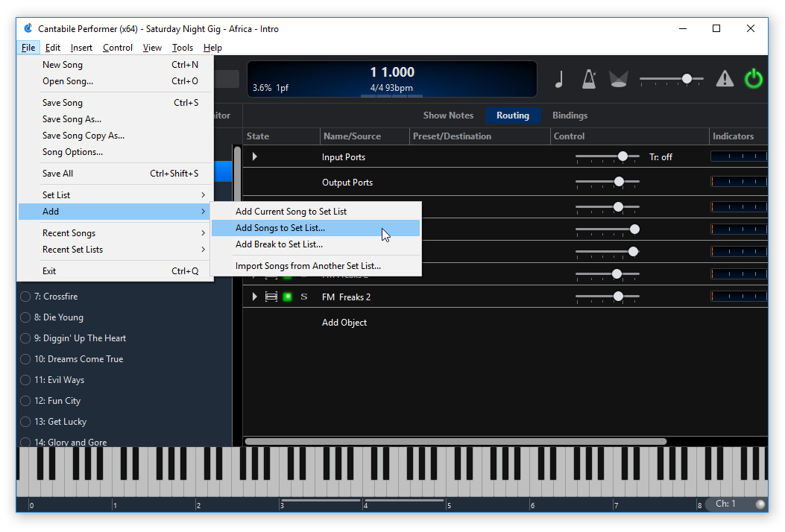Select radio button for 11: Evil Ways
The width and height of the screenshot is (785, 532).
pos(25,380)
